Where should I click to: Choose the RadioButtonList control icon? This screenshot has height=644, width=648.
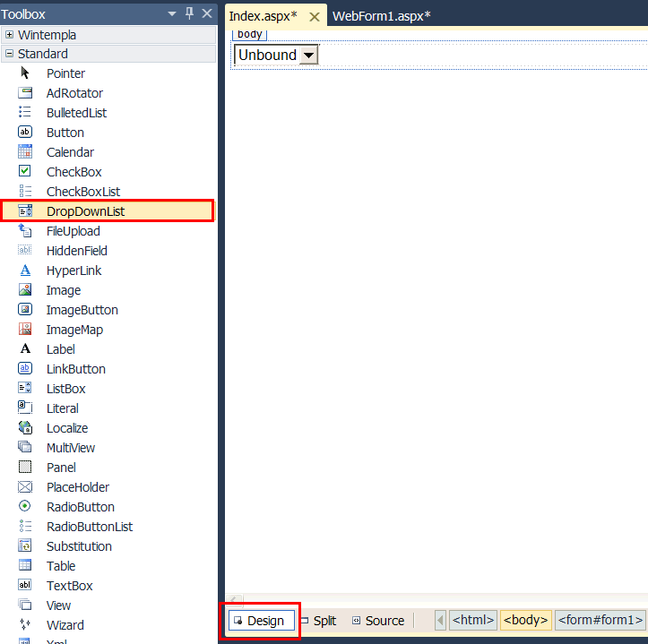(25, 527)
